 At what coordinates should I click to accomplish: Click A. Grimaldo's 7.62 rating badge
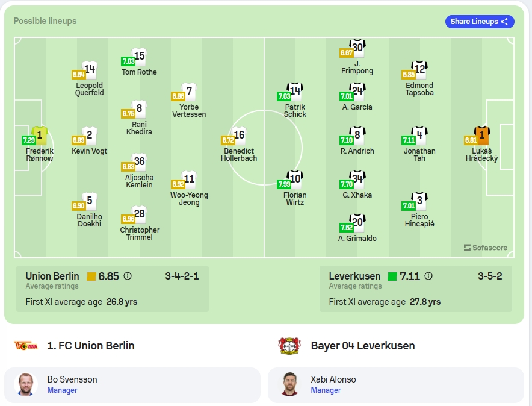[347, 227]
